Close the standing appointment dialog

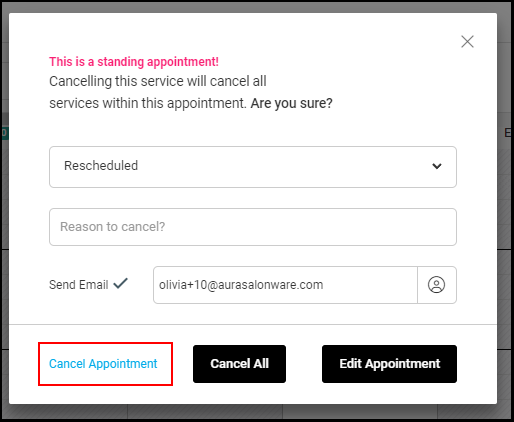pyautogui.click(x=467, y=42)
